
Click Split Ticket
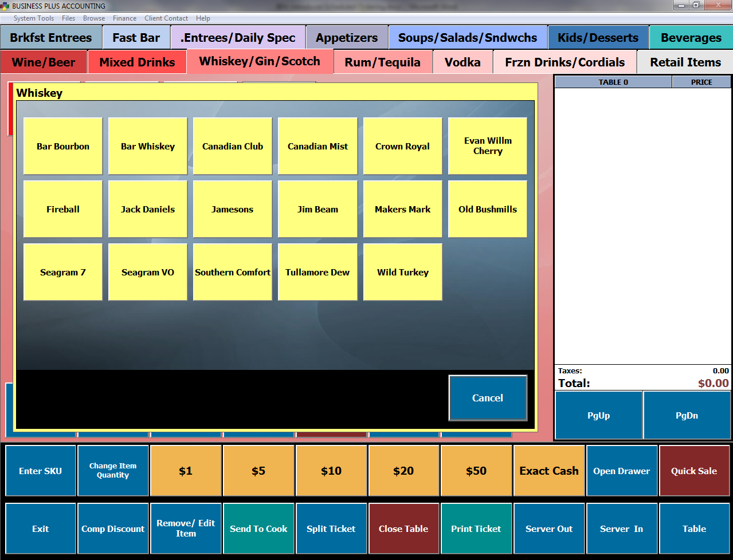331,529
